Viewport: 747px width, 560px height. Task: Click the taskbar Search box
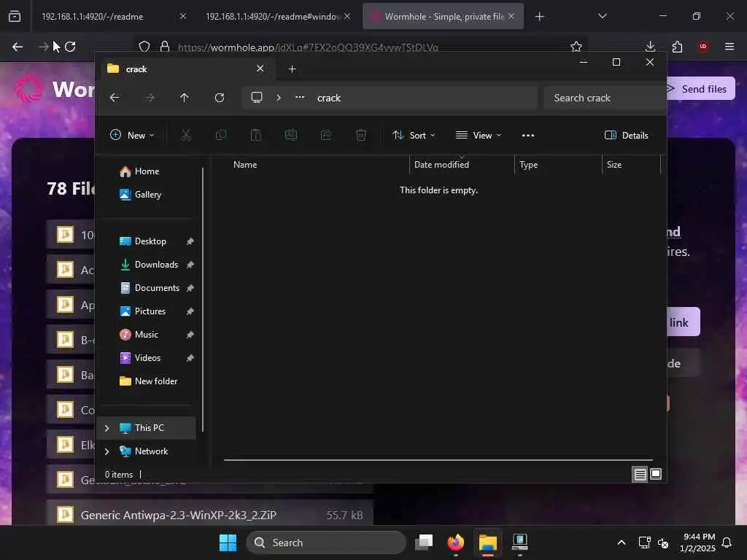pyautogui.click(x=326, y=542)
